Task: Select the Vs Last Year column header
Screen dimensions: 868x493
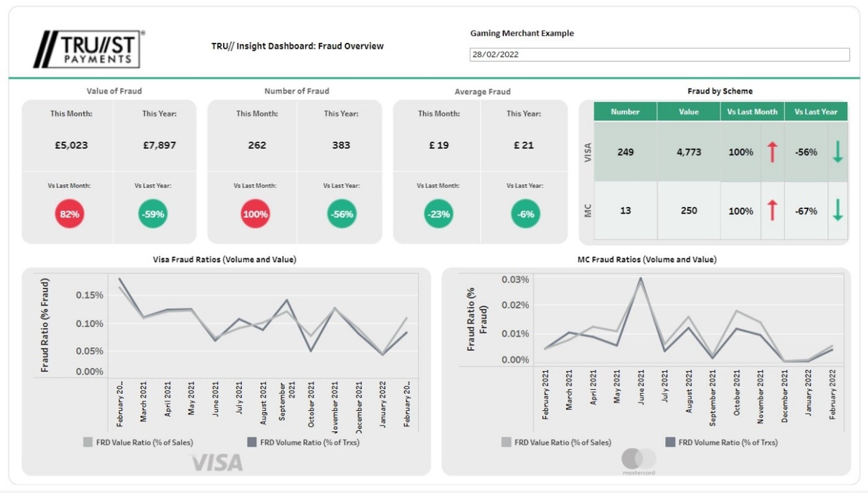Action: (x=816, y=112)
